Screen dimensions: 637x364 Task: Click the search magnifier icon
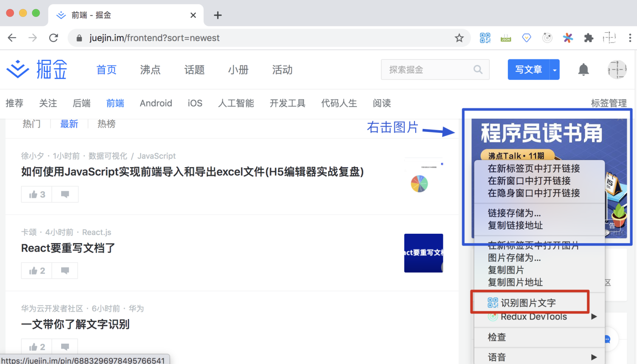(x=478, y=70)
